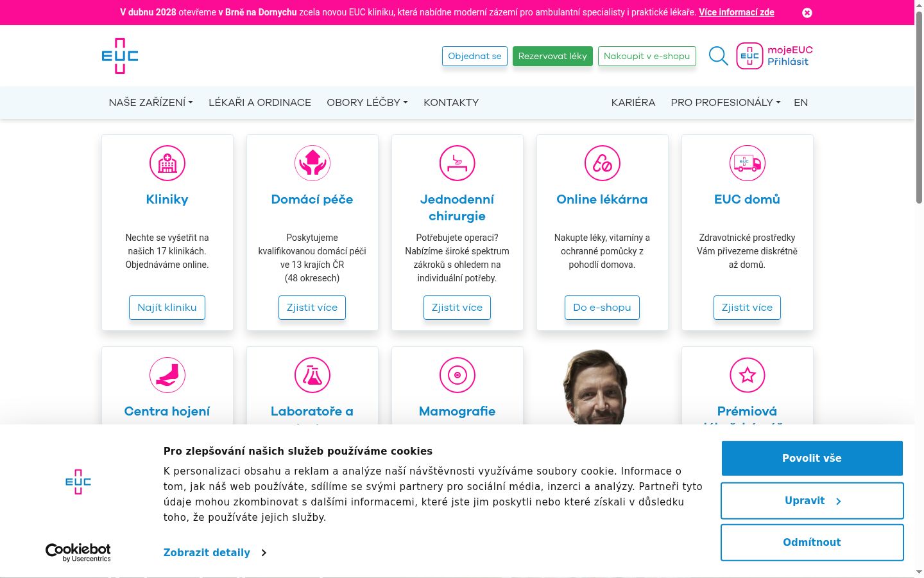Click the man's portrait photo
The height and width of the screenshot is (578, 924).
click(595, 387)
